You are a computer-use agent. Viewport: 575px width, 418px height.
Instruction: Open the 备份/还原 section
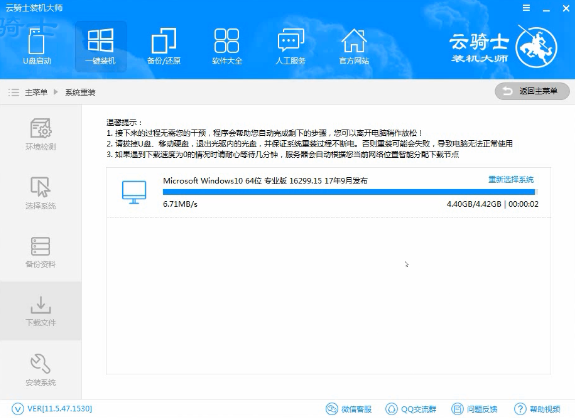pos(164,47)
